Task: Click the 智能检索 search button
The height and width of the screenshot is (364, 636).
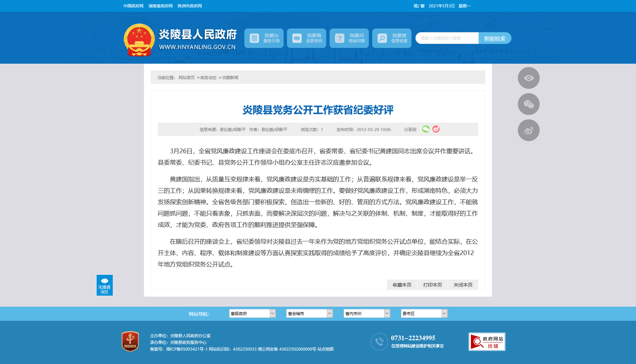Action: click(495, 38)
